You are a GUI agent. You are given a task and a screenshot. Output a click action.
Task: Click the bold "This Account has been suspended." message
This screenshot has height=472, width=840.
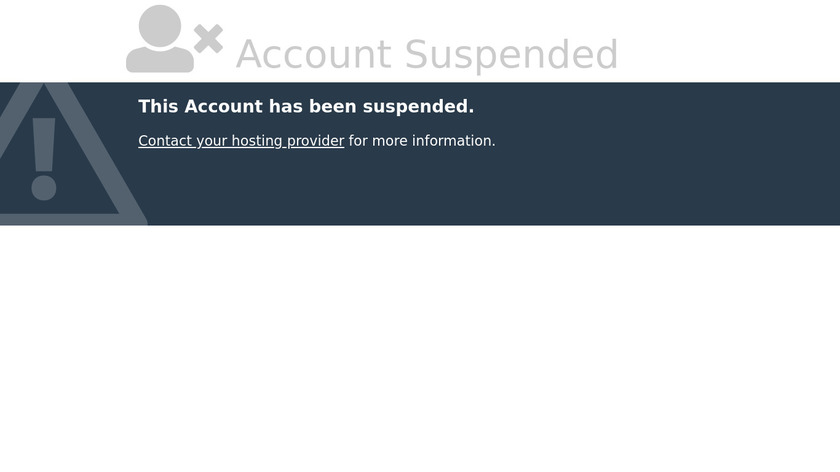[306, 107]
